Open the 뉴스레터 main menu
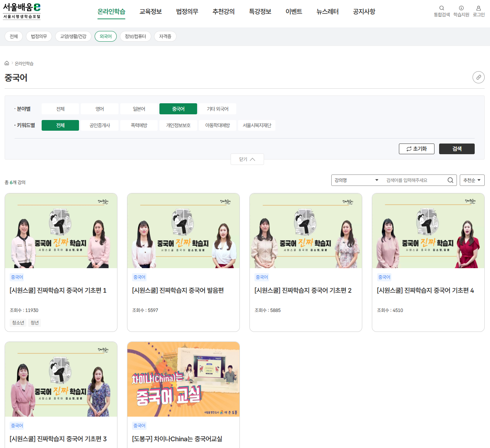The width and height of the screenshot is (490, 448). coord(327,12)
